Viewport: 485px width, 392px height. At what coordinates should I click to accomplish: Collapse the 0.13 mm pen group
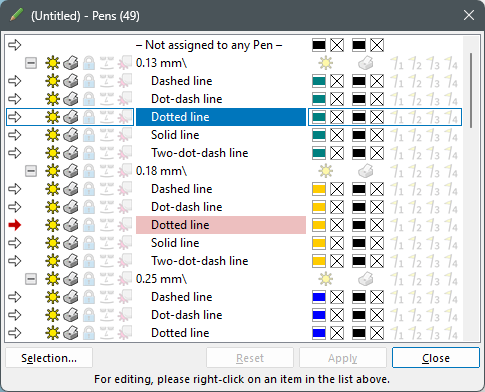(x=31, y=63)
